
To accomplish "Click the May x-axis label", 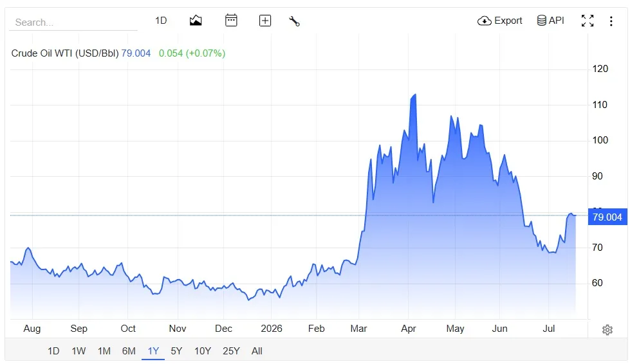I will point(455,329).
